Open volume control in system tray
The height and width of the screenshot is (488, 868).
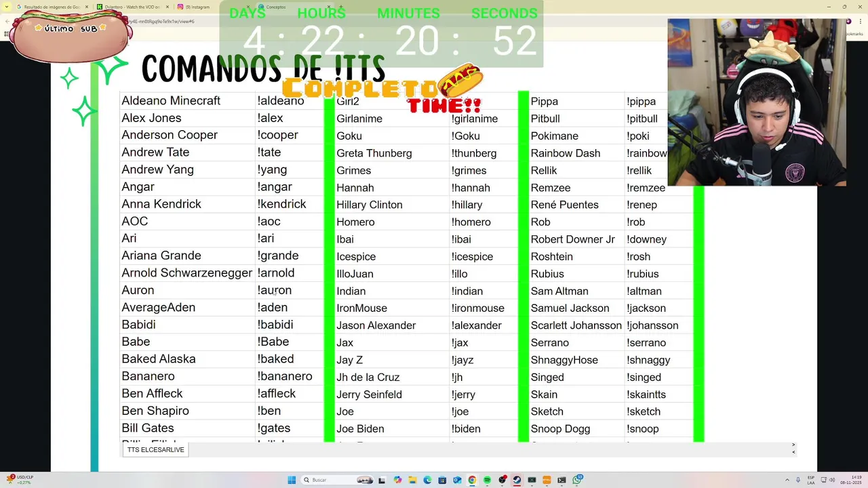click(x=832, y=480)
